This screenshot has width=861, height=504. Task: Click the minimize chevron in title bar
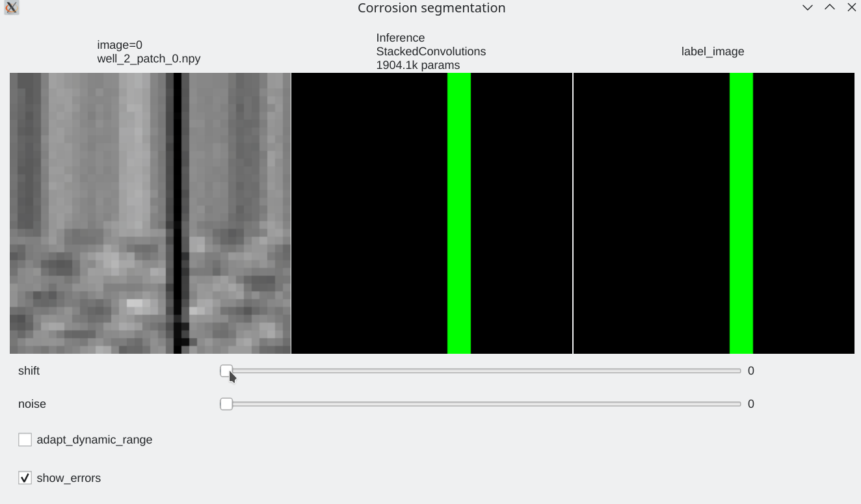coord(807,7)
